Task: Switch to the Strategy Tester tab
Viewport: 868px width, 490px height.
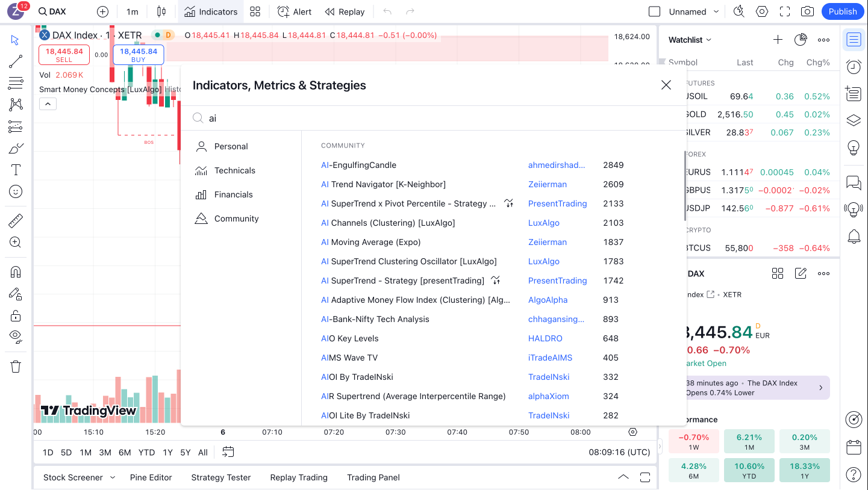Action: (220, 477)
